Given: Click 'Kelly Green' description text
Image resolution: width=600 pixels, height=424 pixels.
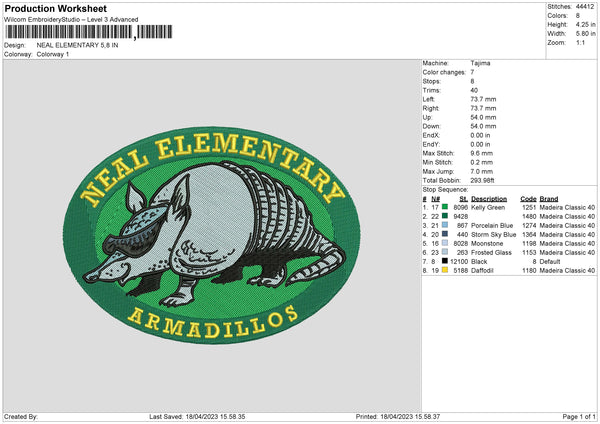Looking at the screenshot, I should pos(488,207).
